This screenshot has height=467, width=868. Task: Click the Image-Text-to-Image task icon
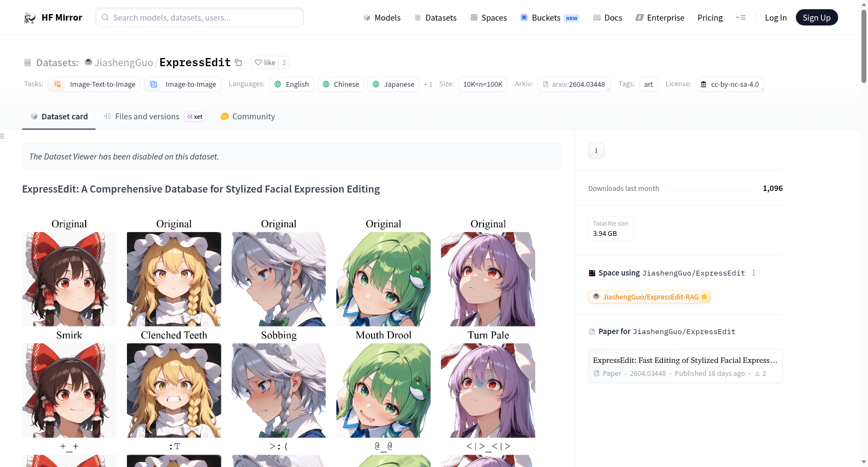pos(58,84)
